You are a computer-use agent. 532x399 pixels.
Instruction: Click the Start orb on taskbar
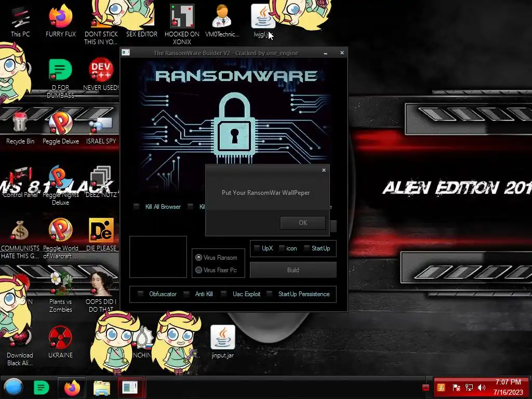14,388
